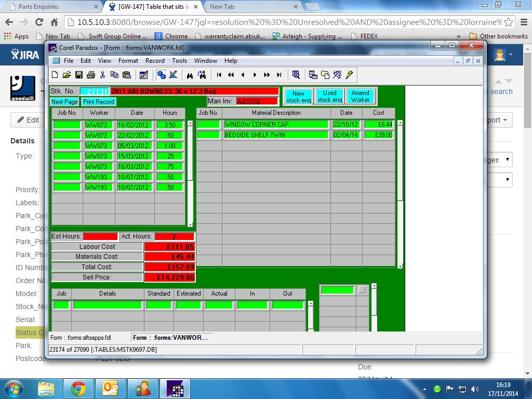Toggle View Data gears icon
This screenshot has height=399, width=532.
click(162, 75)
